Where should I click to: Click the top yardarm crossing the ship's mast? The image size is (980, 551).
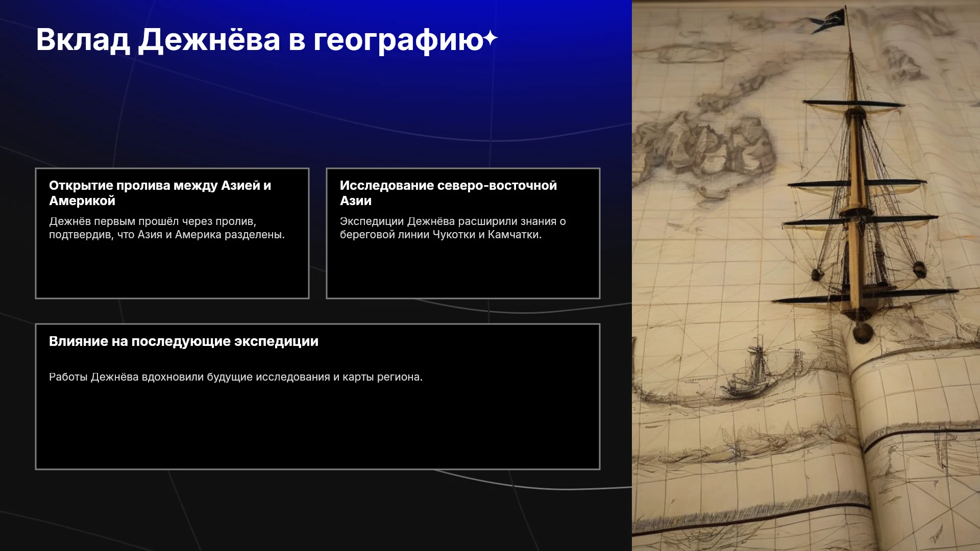(853, 105)
